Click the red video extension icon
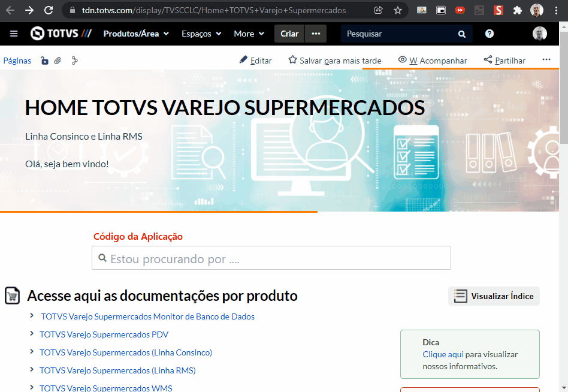 point(460,10)
